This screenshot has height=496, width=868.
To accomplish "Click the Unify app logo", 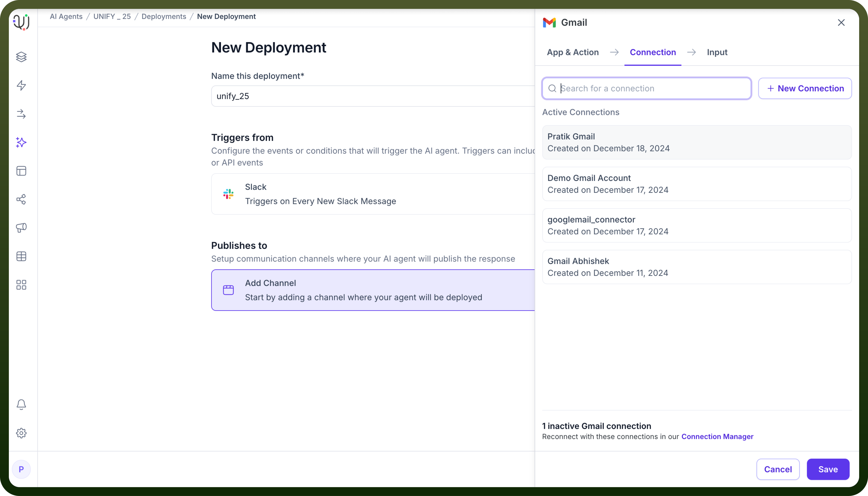I will click(x=21, y=22).
